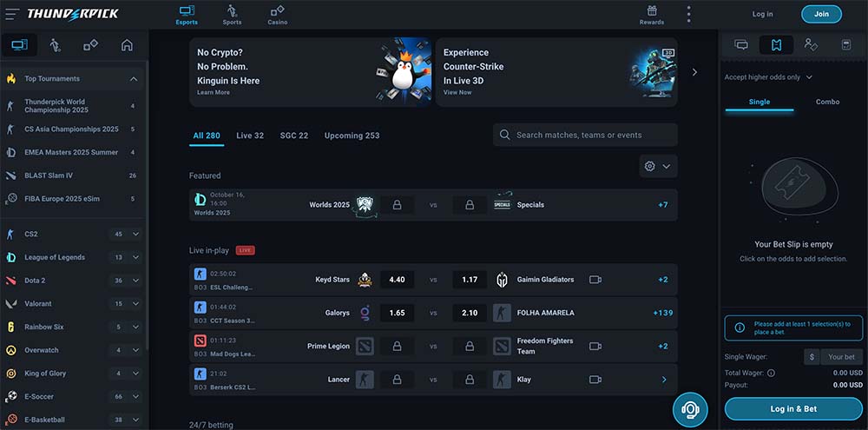Screen dimensions: 868x430
Task: Select the casino dice sidebar tab
Action: (x=91, y=45)
